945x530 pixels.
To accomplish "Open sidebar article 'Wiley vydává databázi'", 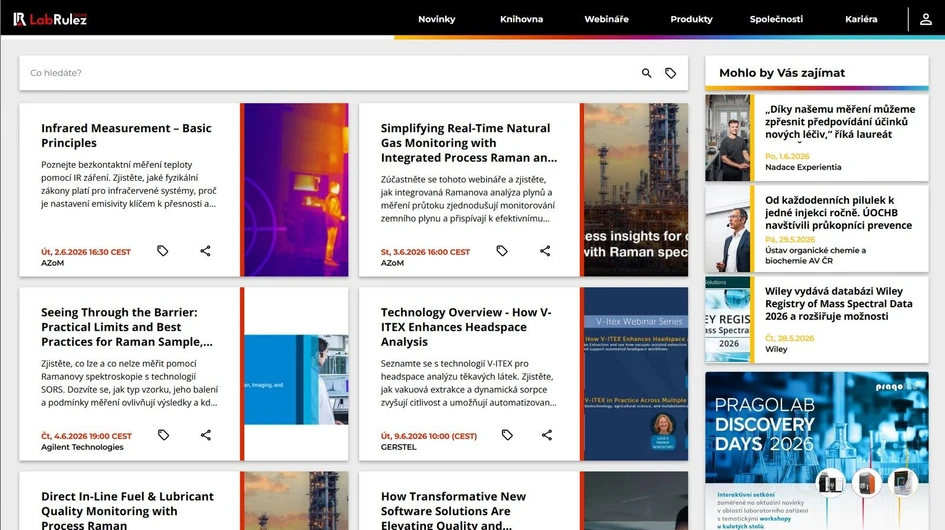I will coord(838,304).
